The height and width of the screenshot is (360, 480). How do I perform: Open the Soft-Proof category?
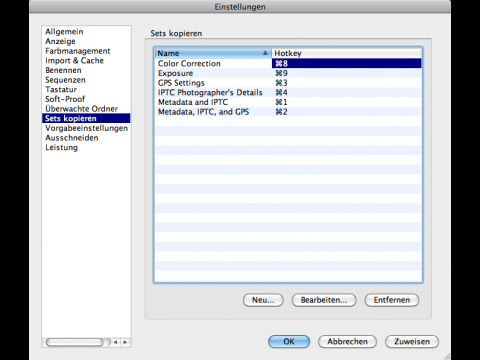pos(86,99)
